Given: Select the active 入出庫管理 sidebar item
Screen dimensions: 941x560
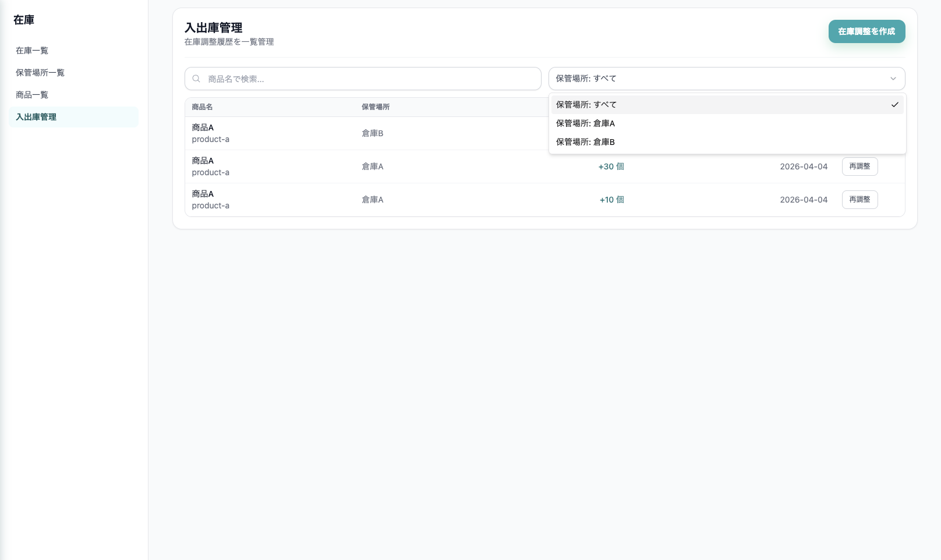Looking at the screenshot, I should pyautogui.click(x=36, y=117).
